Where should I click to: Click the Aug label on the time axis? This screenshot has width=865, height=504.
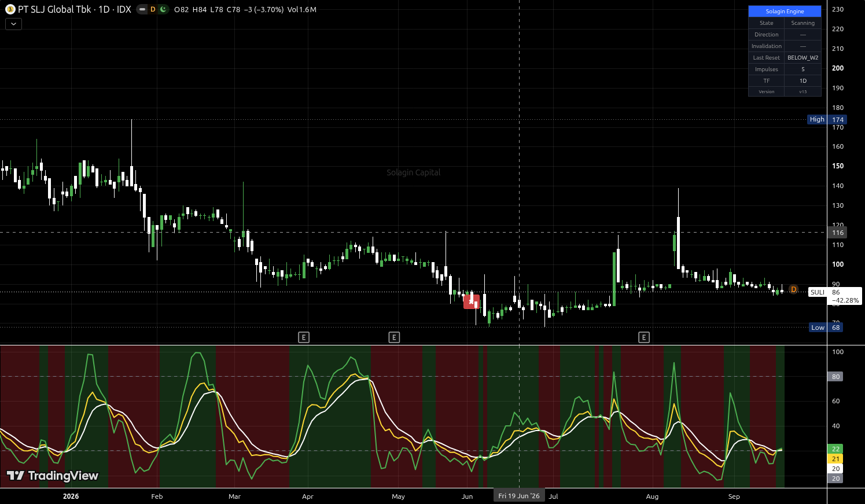pos(652,496)
